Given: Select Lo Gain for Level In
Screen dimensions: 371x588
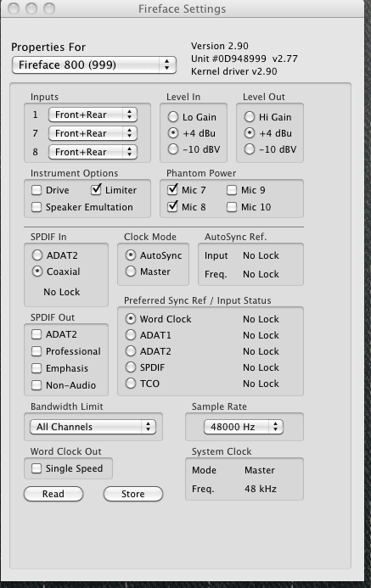Looking at the screenshot, I should 173,117.
